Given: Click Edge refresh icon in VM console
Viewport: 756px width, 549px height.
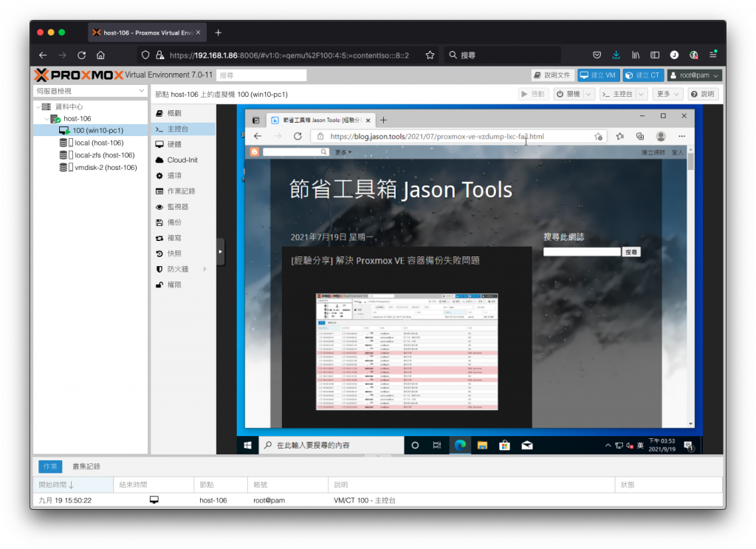Looking at the screenshot, I should [x=298, y=136].
